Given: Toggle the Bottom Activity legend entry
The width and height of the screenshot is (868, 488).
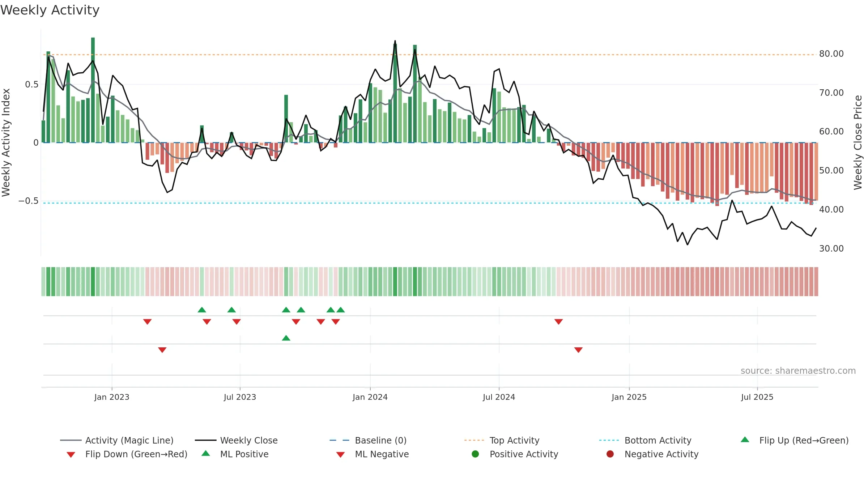Looking at the screenshot, I should 645,440.
